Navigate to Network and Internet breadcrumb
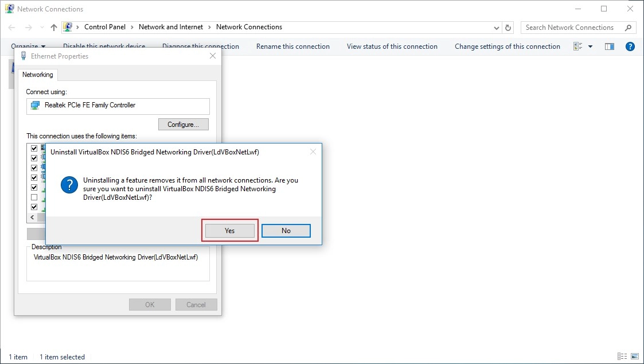The image size is (644, 364). click(x=171, y=27)
